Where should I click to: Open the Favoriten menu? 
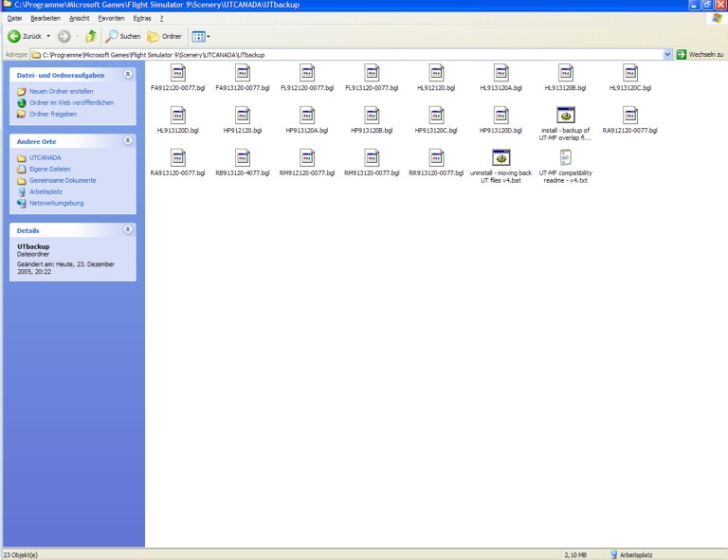[x=111, y=19]
